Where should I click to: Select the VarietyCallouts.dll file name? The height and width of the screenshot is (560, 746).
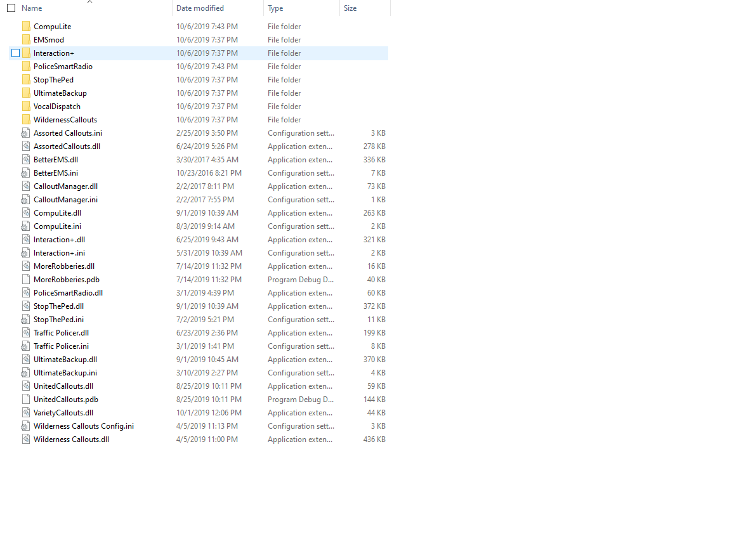click(x=63, y=412)
